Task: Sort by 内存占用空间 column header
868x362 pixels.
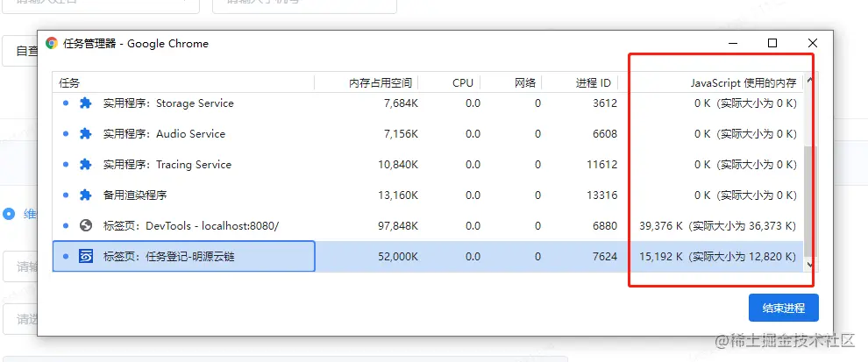Action: click(x=366, y=83)
